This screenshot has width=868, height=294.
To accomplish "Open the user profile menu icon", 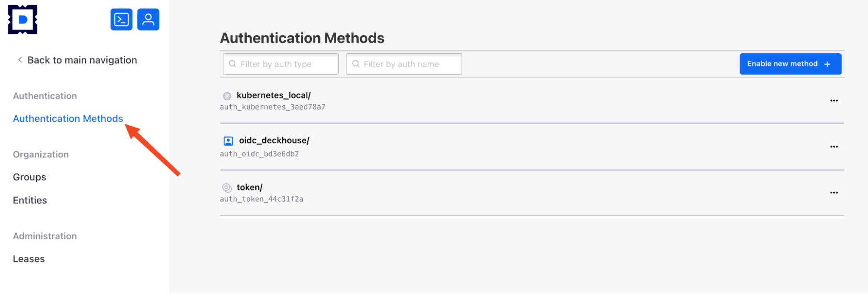I will click(148, 20).
